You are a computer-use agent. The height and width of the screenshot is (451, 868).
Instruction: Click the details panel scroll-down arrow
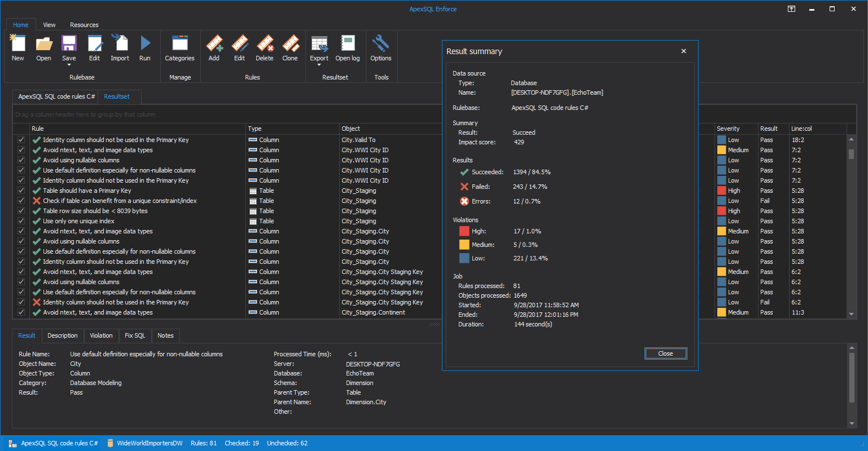pyautogui.click(x=852, y=423)
